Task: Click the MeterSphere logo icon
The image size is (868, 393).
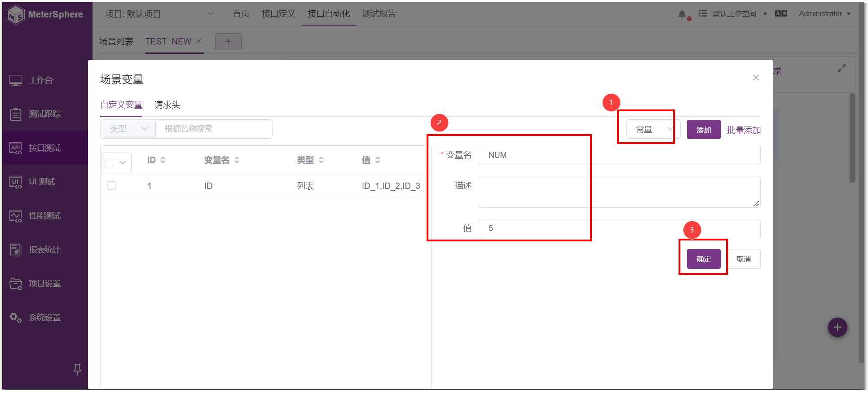Action: (x=16, y=15)
